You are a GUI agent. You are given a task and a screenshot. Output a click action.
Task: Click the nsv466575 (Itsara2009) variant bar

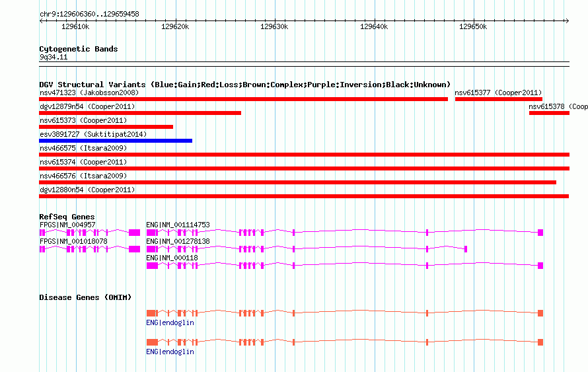304,155
